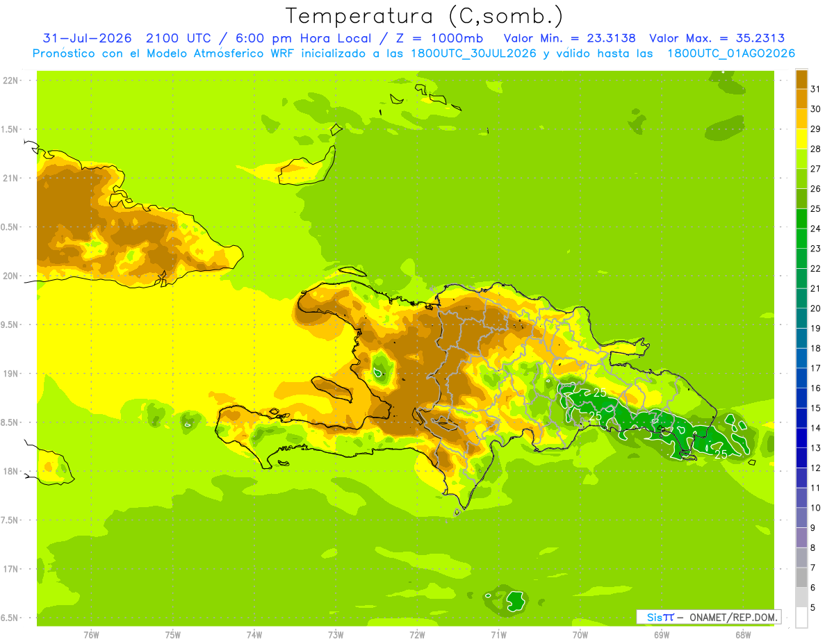Click latitude label '20N'
834x644 pixels.
tap(10, 276)
